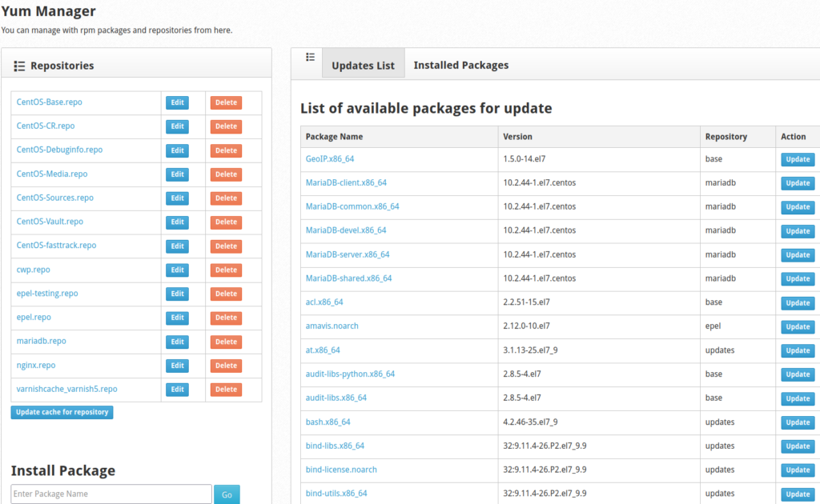Update the bind-utils.x86_64 package
The width and height of the screenshot is (820, 504).
pos(797,494)
